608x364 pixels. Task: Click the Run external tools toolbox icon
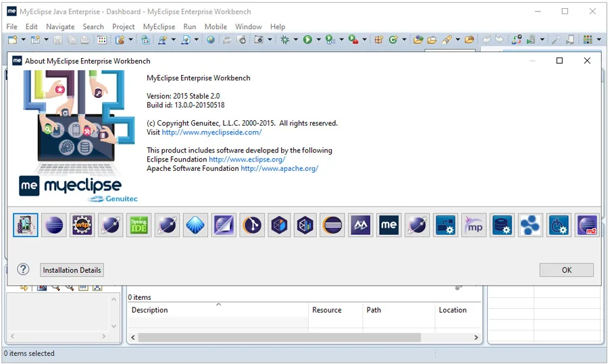[353, 40]
